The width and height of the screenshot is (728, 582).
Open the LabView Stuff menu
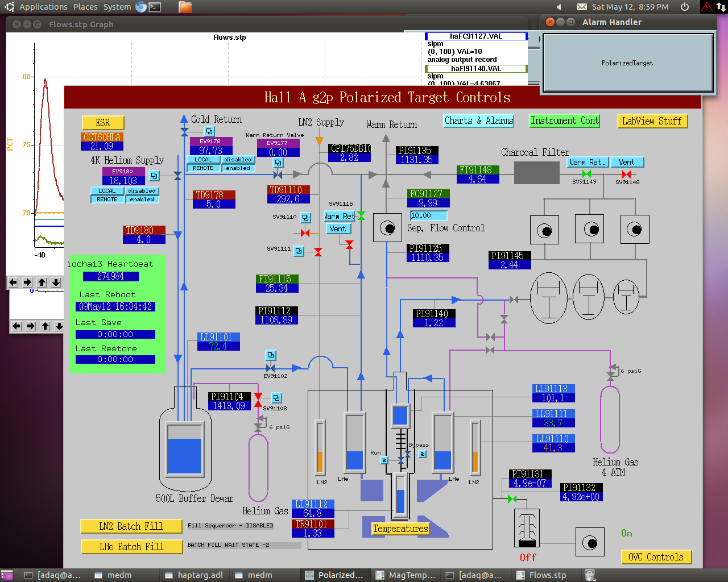tap(652, 121)
